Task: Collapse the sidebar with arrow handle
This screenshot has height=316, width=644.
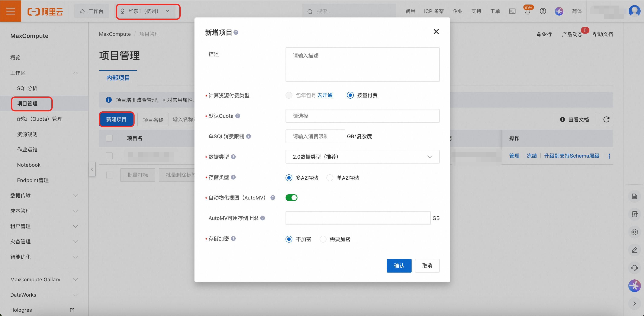Action: coord(92,169)
